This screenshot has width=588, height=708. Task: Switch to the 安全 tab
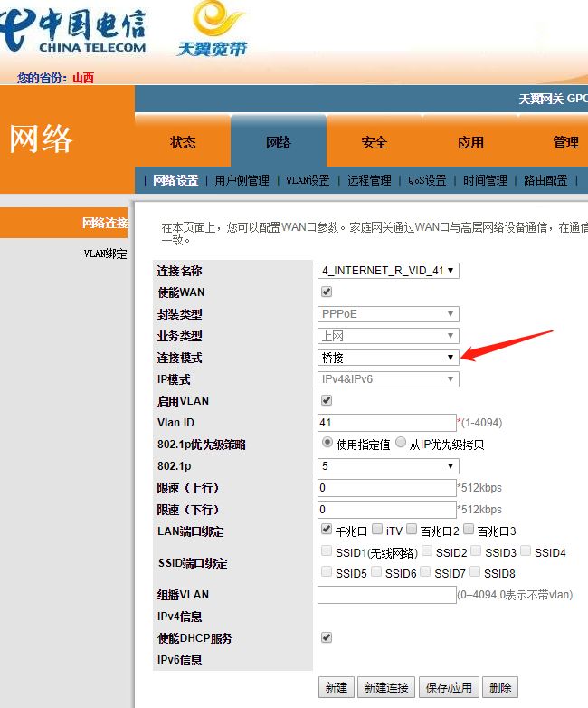pos(375,142)
